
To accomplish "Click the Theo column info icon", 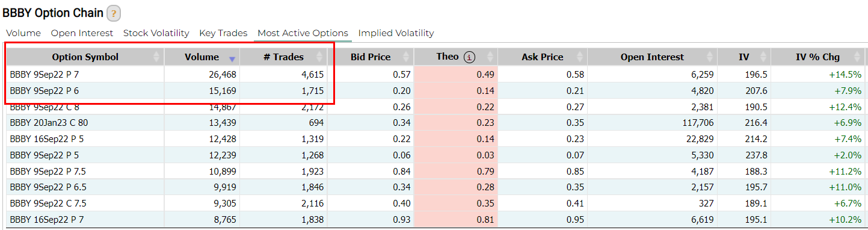I will 470,57.
